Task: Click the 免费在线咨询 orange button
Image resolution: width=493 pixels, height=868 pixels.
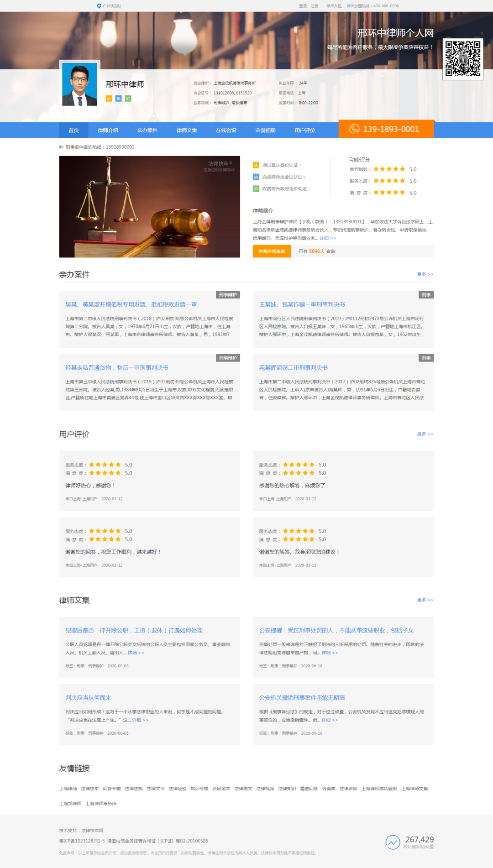Action: click(x=272, y=251)
